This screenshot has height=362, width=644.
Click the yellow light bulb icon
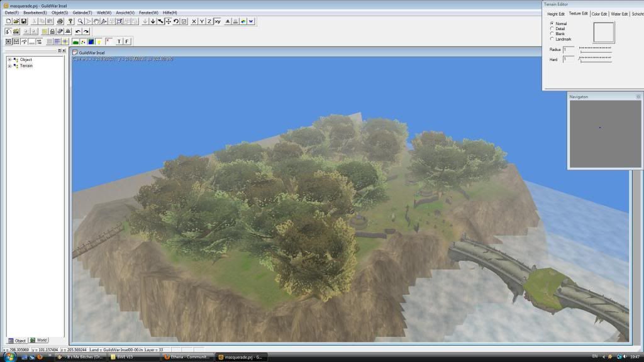(x=99, y=41)
